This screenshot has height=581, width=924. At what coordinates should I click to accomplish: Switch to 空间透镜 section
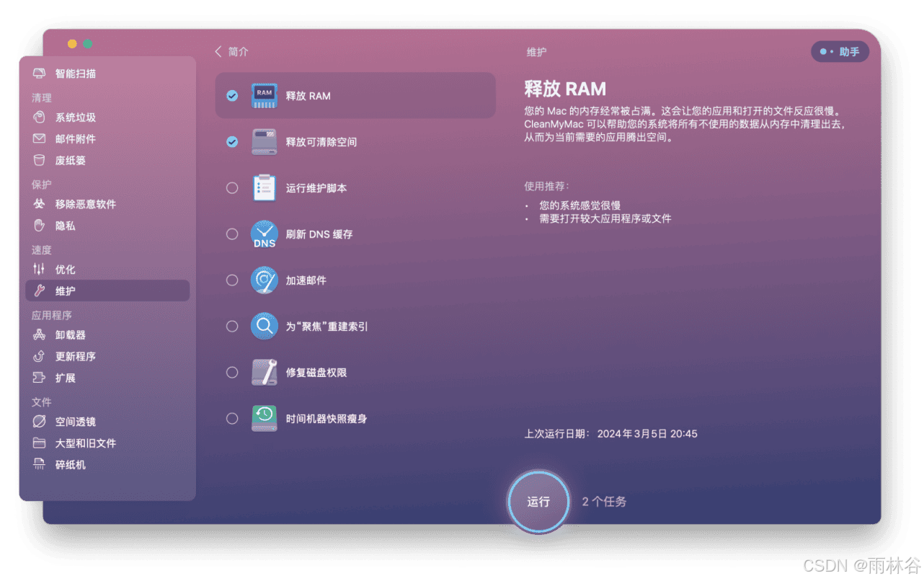(107, 422)
